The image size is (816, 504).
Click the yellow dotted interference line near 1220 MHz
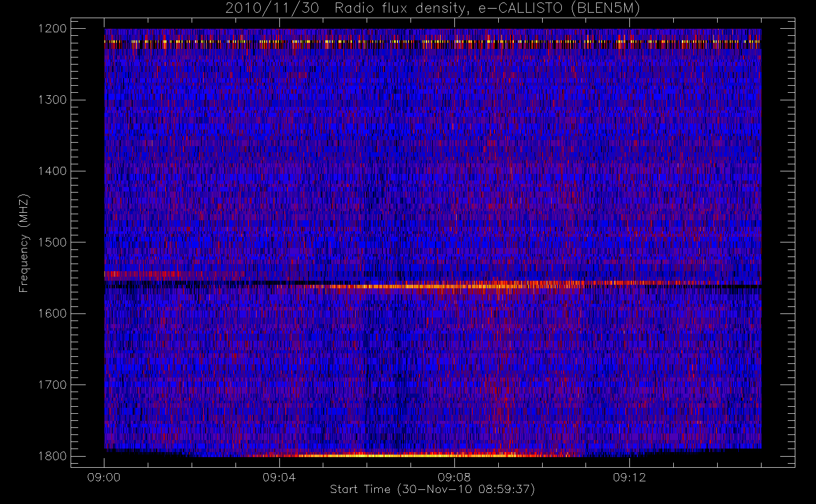click(432, 42)
